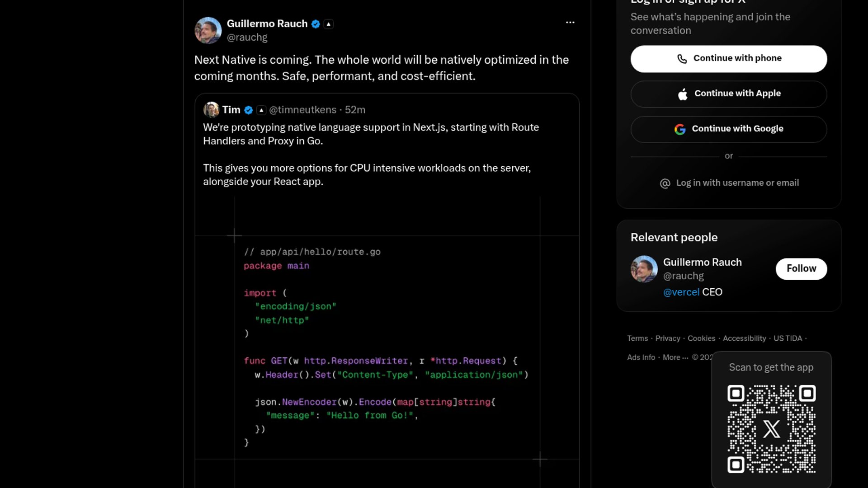
Task: Click the 'Next Native is coming' post text
Action: point(381,68)
